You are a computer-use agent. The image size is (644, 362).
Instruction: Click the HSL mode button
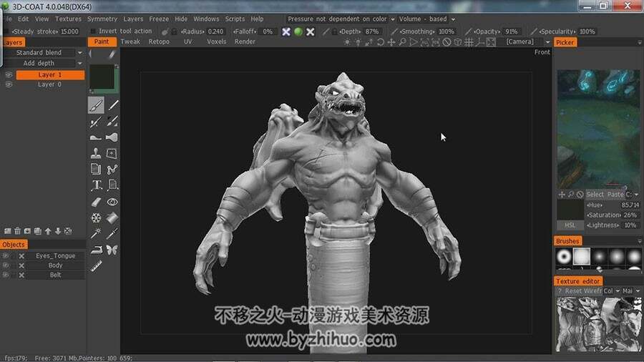(x=570, y=225)
